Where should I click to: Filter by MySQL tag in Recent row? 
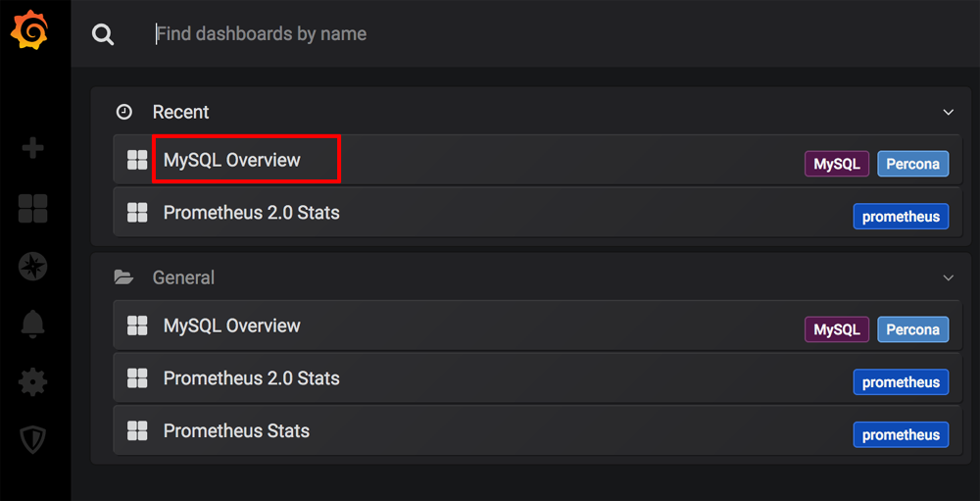[836, 164]
